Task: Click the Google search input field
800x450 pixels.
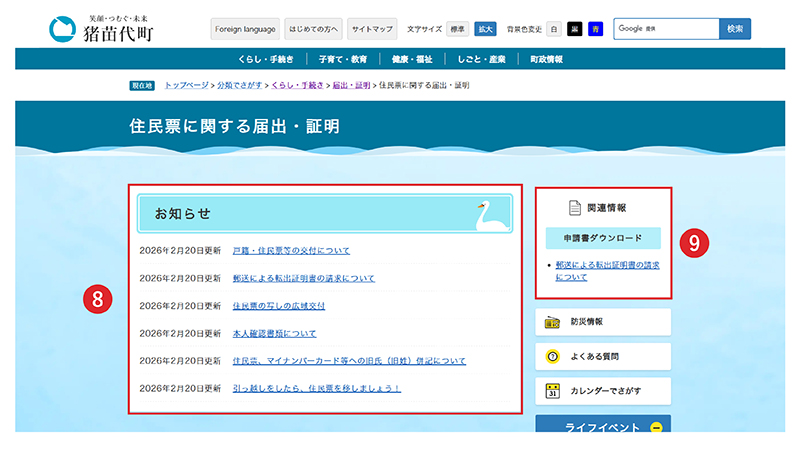Action: 666,29
